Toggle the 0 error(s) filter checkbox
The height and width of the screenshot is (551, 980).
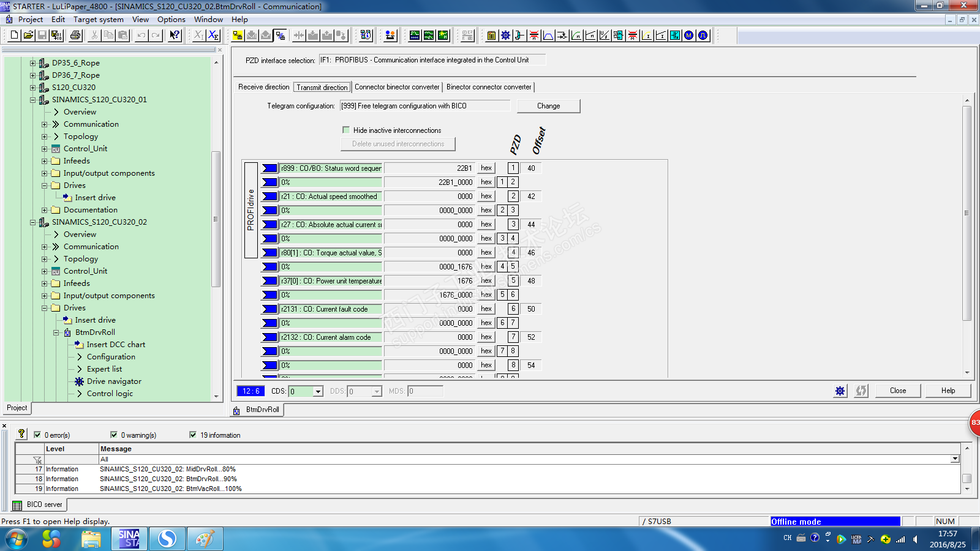click(x=37, y=435)
